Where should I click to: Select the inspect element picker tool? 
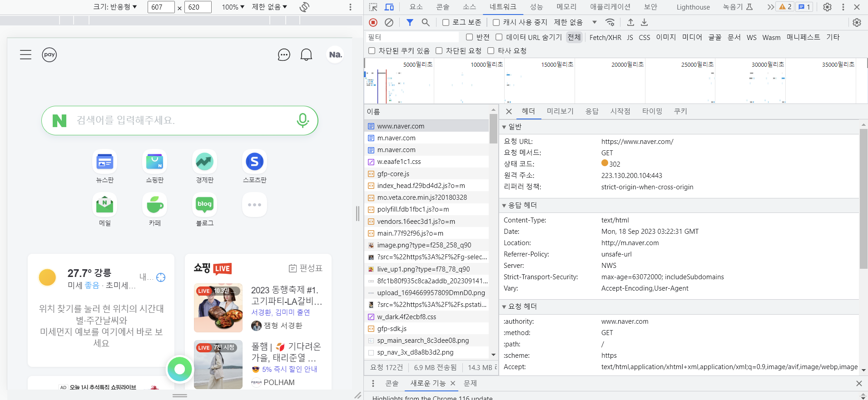click(373, 7)
